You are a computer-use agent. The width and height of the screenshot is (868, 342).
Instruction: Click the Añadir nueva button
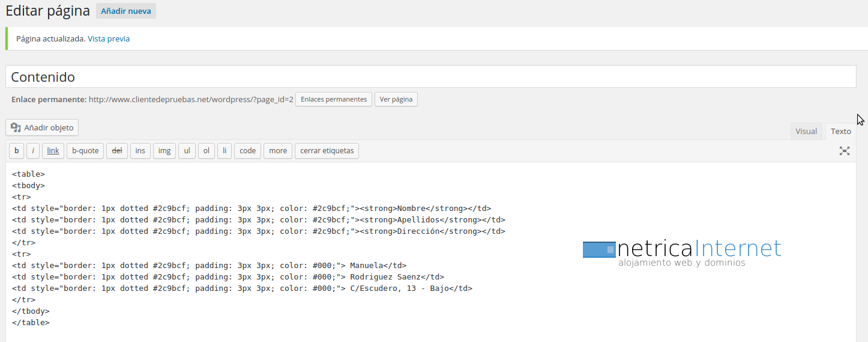point(126,11)
